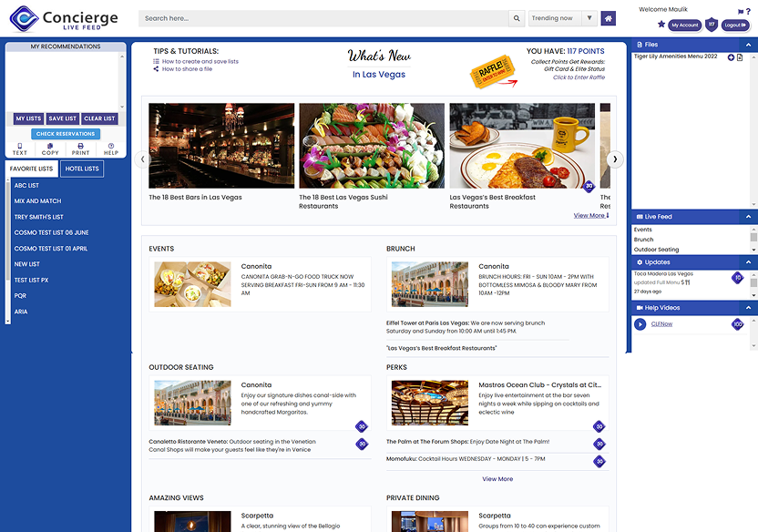Collapse the Files panel
This screenshot has height=532, width=758.
pos(748,45)
